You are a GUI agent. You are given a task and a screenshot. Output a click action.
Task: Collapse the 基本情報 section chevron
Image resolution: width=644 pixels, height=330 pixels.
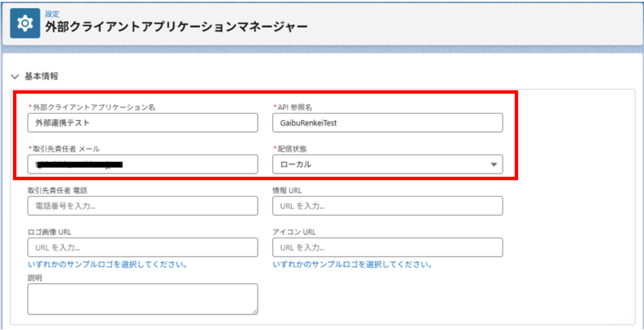[15, 76]
